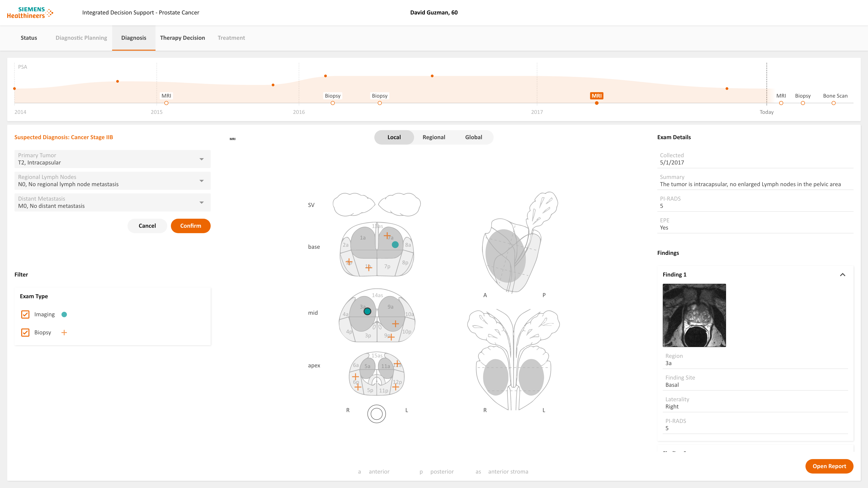
Task: Switch to the Diagnosis tab
Action: click(x=134, y=38)
